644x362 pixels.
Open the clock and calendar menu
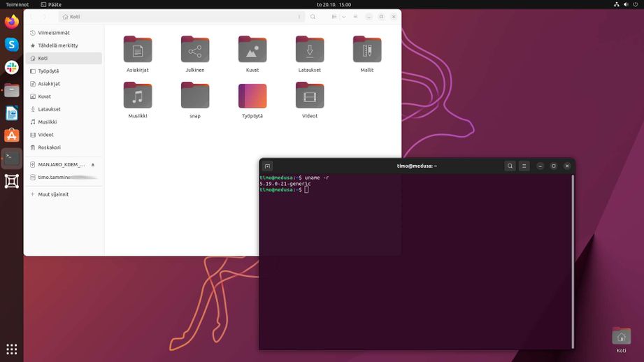click(x=334, y=4)
